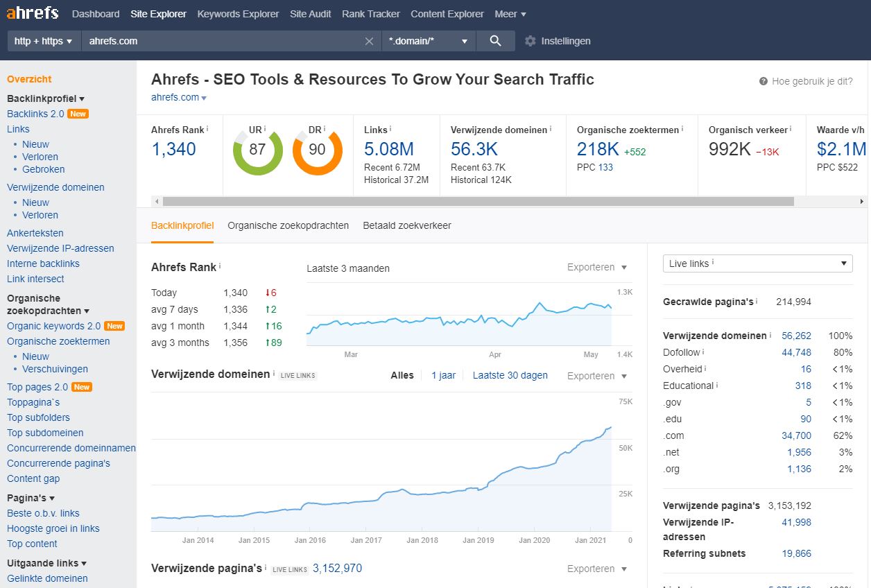871x588 pixels.
Task: Click Organische zoektermen count 218K
Action: coord(598,149)
